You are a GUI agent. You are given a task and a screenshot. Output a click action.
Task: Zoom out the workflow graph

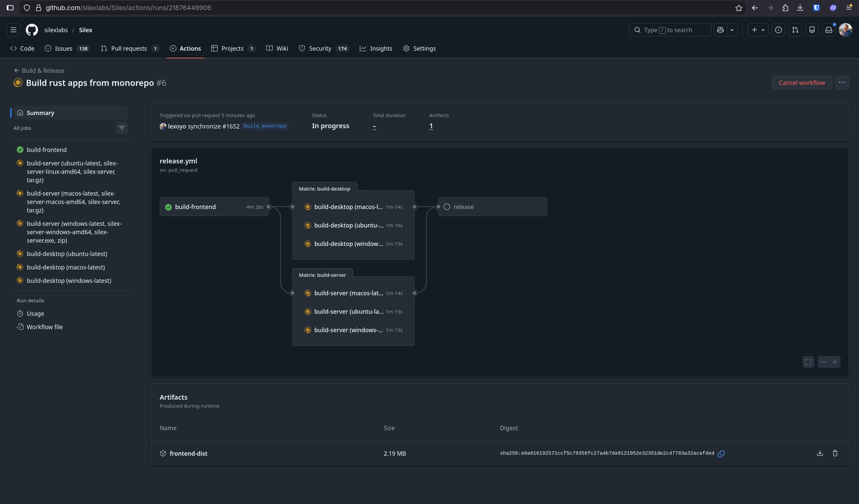point(823,362)
